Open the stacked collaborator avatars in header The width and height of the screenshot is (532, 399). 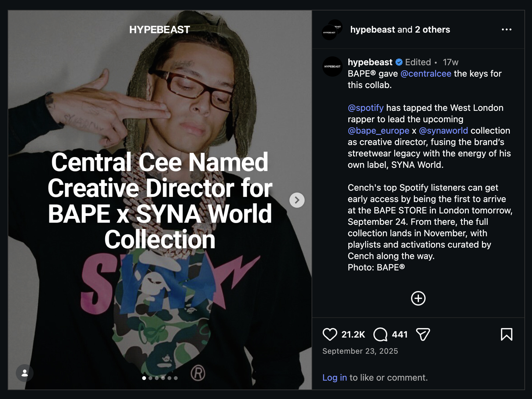tap(332, 30)
